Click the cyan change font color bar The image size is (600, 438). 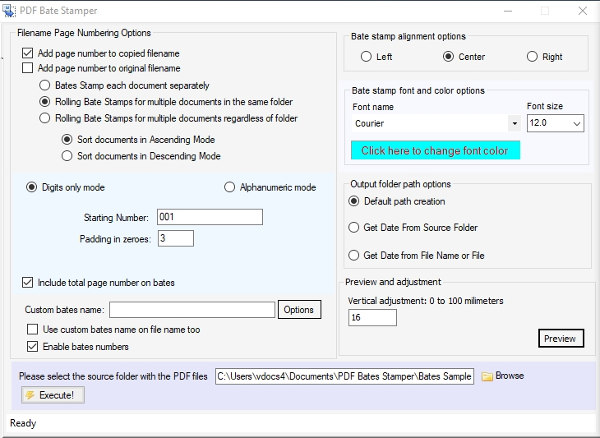tap(435, 151)
